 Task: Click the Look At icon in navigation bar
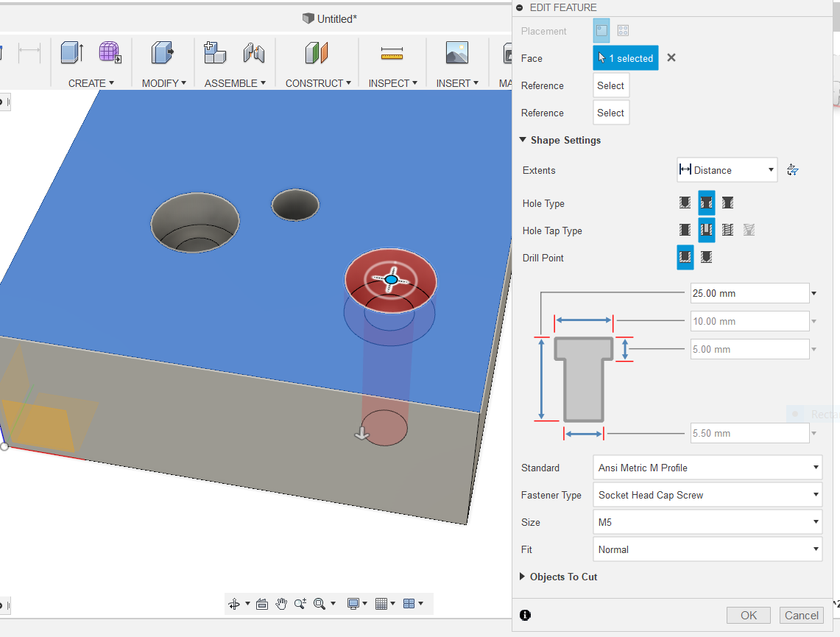[262, 604]
